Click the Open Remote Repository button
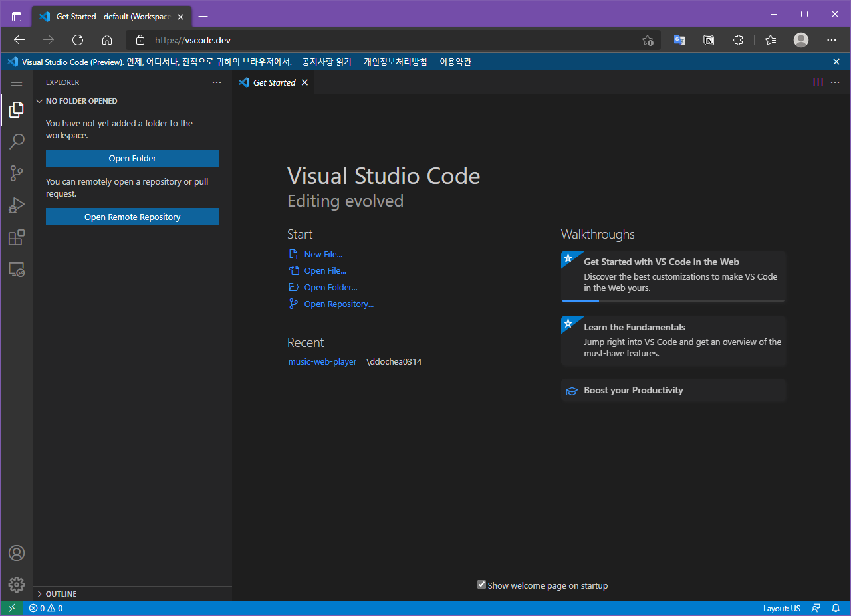The width and height of the screenshot is (851, 616). pyautogui.click(x=132, y=217)
